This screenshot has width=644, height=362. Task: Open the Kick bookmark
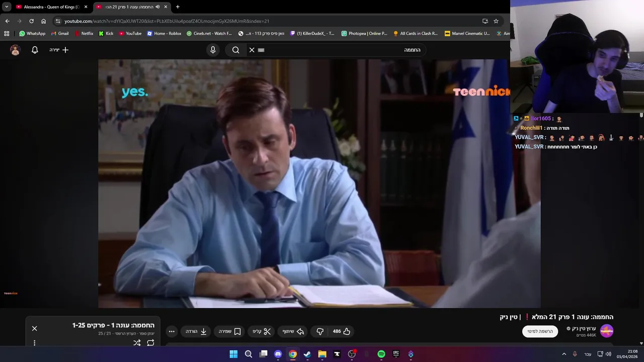[106, 34]
